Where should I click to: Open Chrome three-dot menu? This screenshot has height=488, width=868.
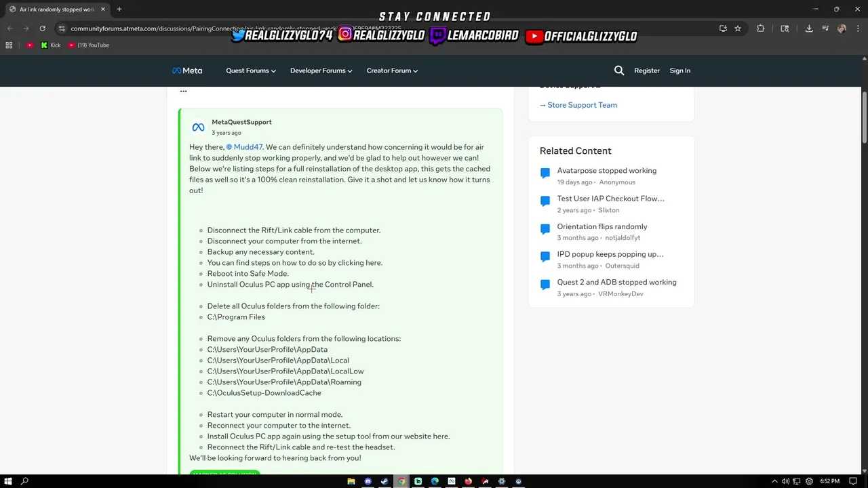pos(858,28)
